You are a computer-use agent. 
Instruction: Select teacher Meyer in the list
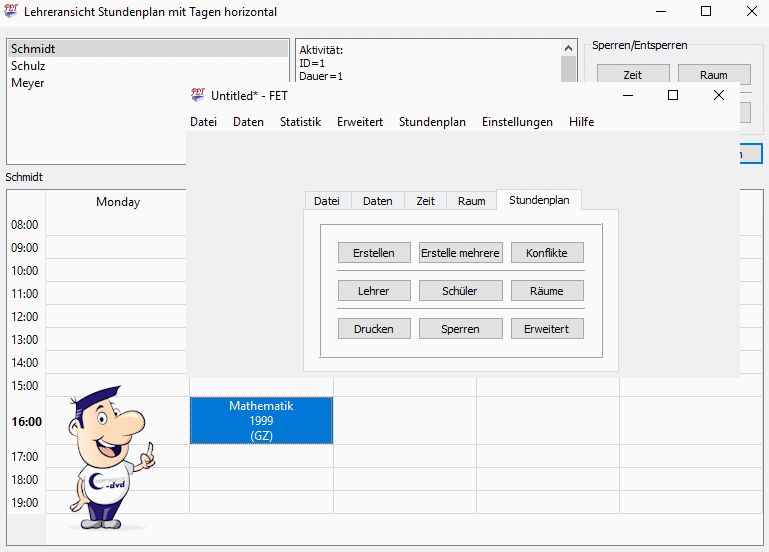[28, 83]
